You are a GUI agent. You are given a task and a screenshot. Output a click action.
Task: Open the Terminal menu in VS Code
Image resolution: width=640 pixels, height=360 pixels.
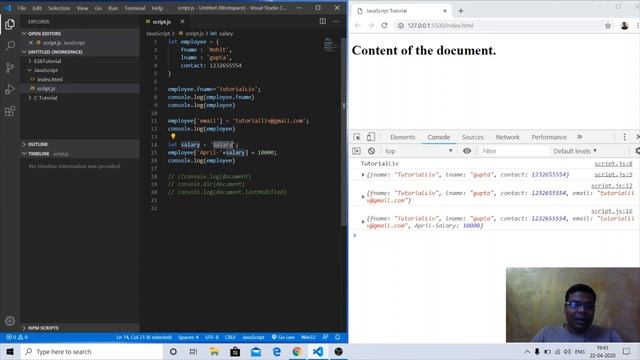(134, 8)
